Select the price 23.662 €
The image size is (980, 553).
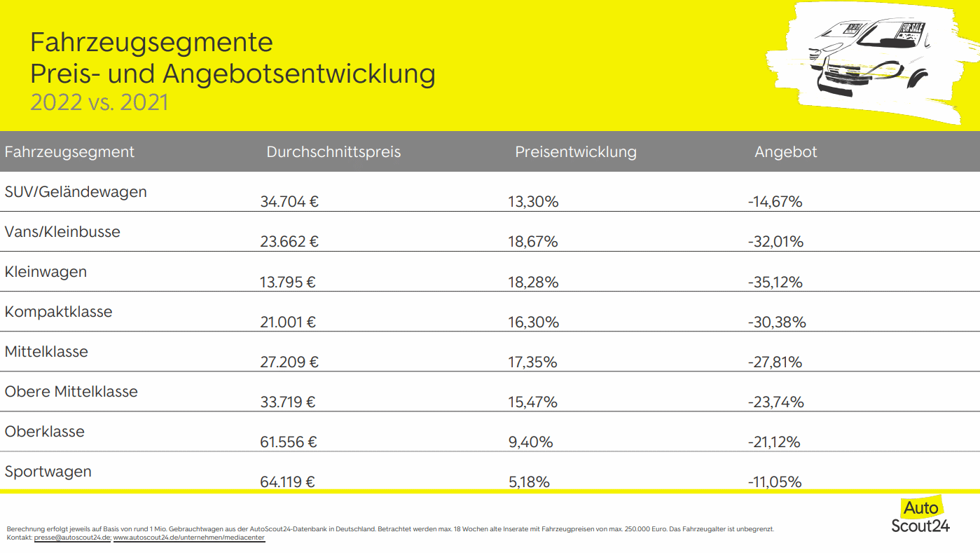click(x=289, y=242)
